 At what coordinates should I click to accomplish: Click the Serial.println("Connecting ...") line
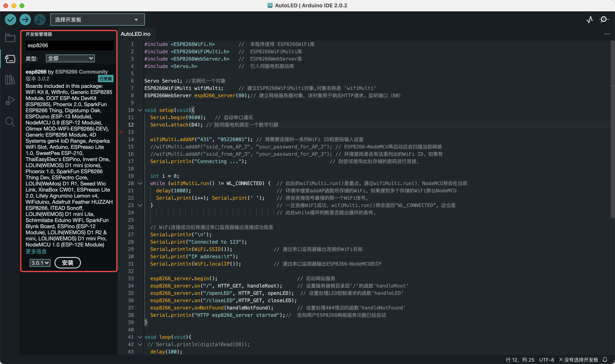[198, 161]
